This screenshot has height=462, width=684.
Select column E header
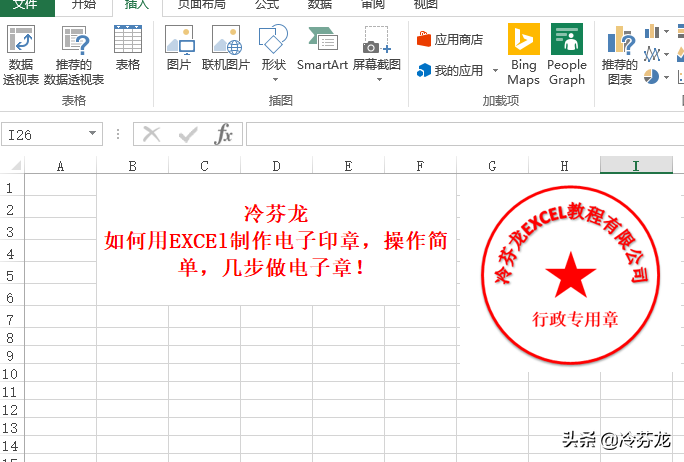click(348, 166)
